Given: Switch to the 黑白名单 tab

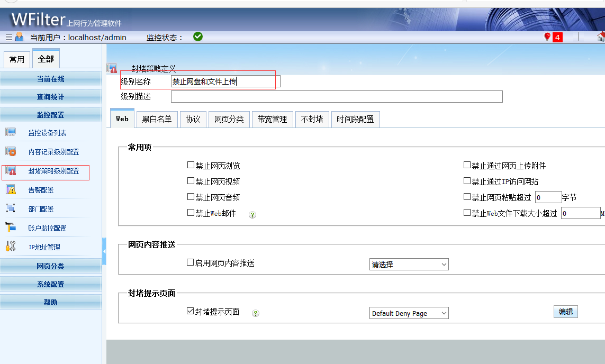Looking at the screenshot, I should click(x=157, y=120).
